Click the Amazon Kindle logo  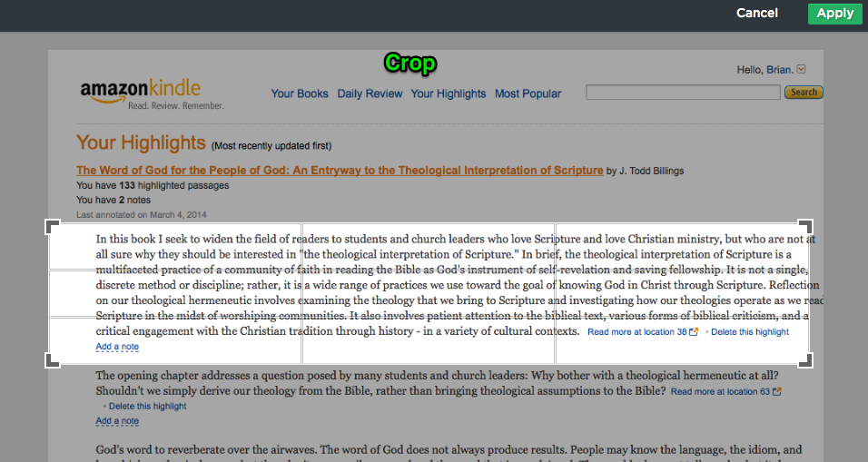tap(152, 93)
